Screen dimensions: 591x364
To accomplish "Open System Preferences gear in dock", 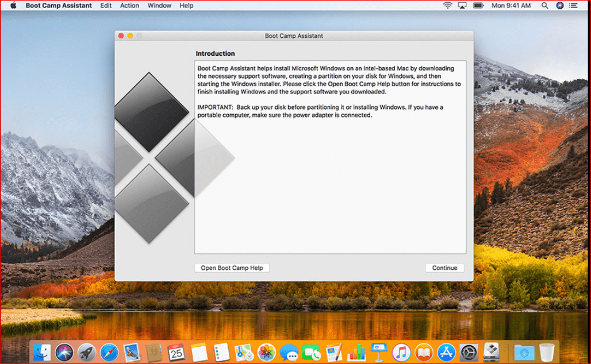I will coord(469,353).
